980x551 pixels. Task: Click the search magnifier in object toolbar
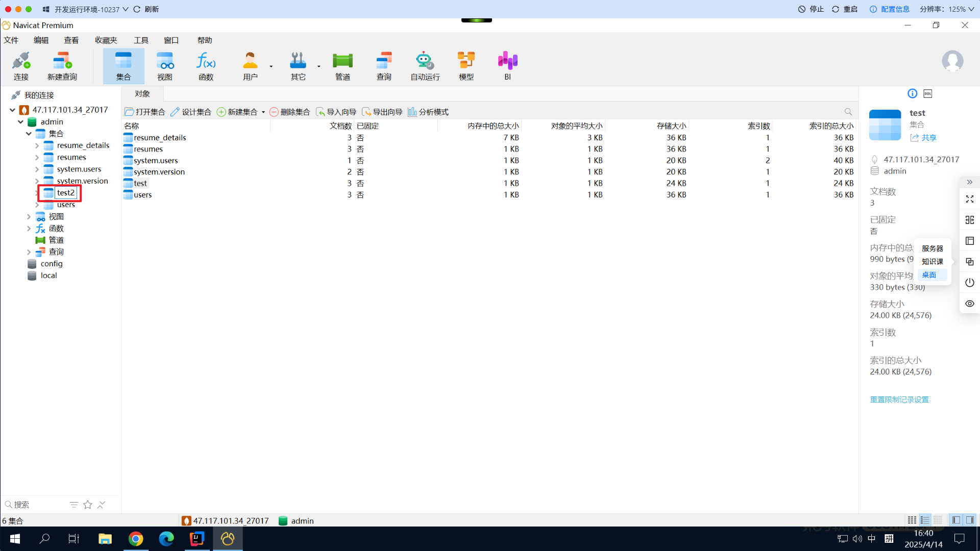click(x=848, y=112)
